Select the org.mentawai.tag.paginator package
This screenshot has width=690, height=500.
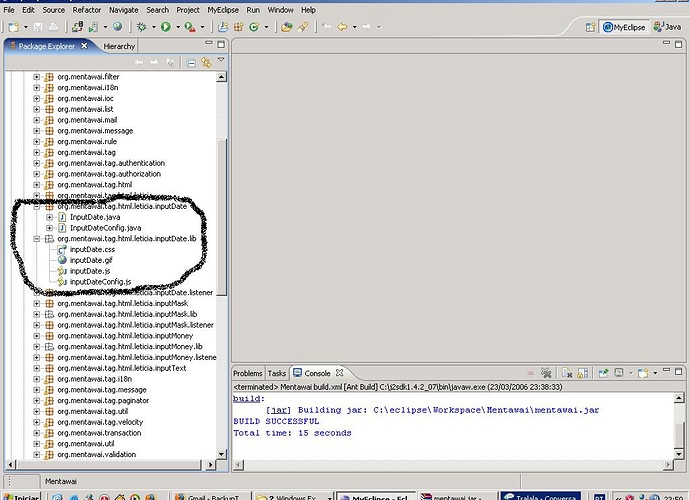tap(103, 401)
